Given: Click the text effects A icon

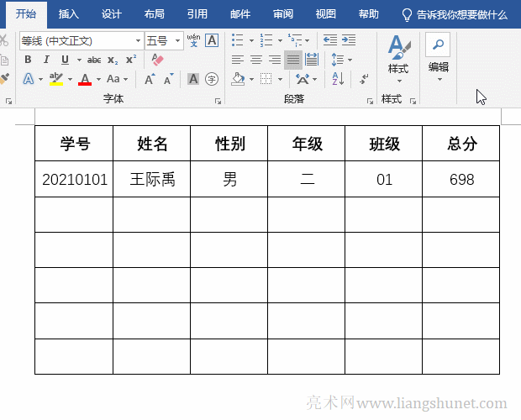Looking at the screenshot, I should coord(29,79).
